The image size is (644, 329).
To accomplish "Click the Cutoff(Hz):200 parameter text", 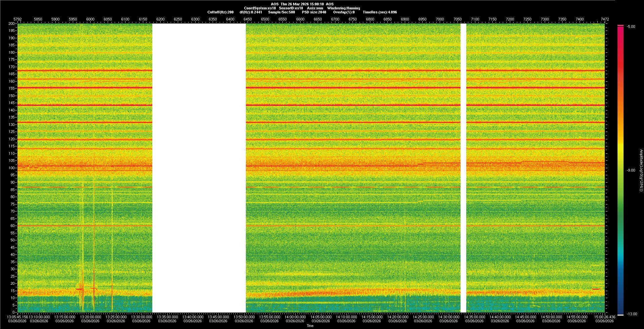I will (220, 12).
